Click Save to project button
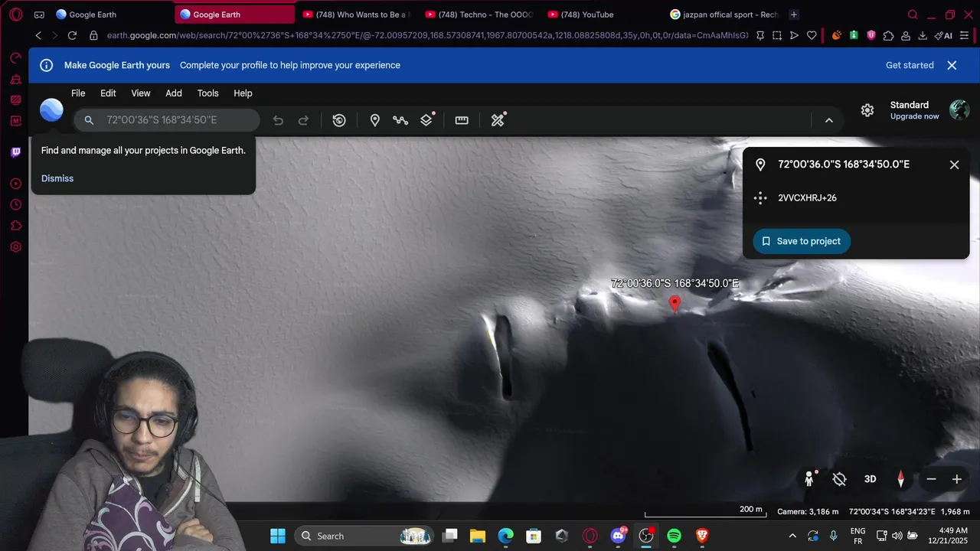The image size is (980, 551). 802,241
